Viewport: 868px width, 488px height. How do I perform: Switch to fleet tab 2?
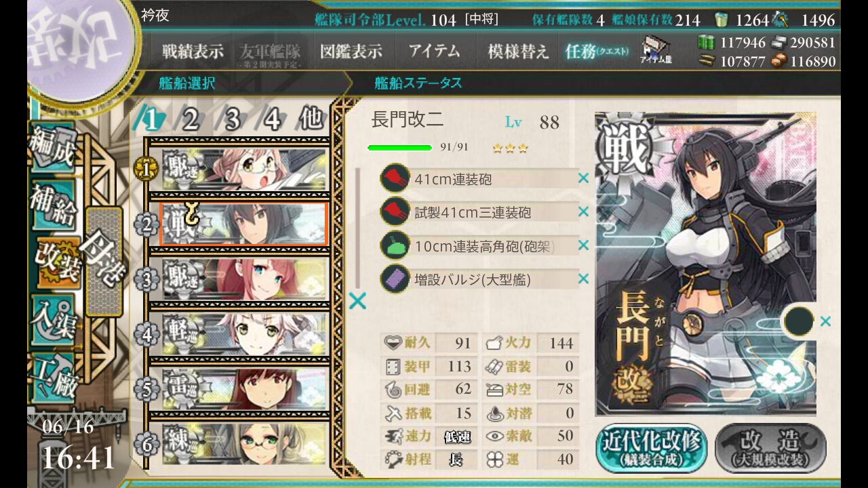pos(191,120)
